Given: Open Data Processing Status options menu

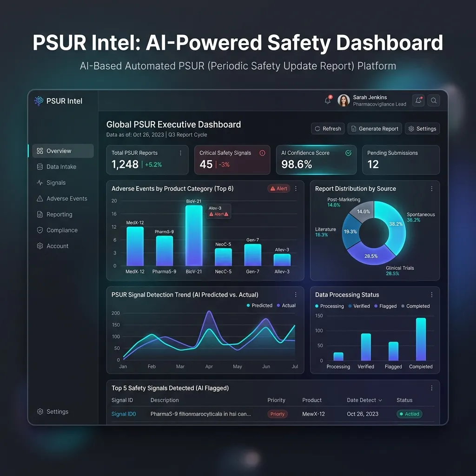Looking at the screenshot, I should (x=432, y=295).
